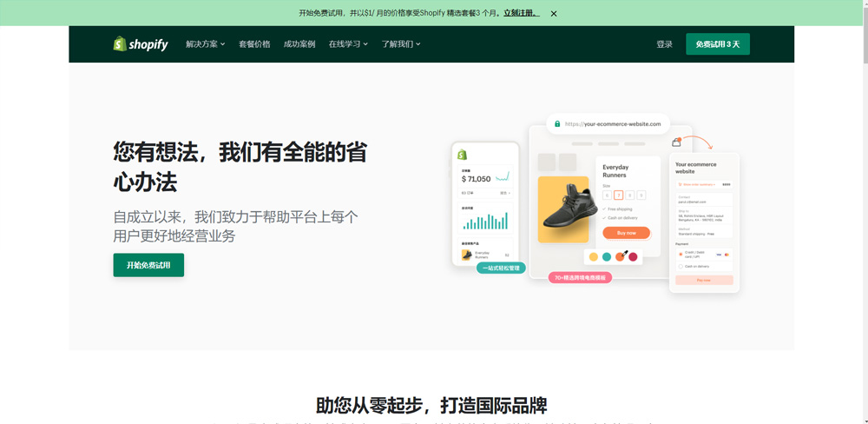Open the 套餐价格 menu item

254,44
